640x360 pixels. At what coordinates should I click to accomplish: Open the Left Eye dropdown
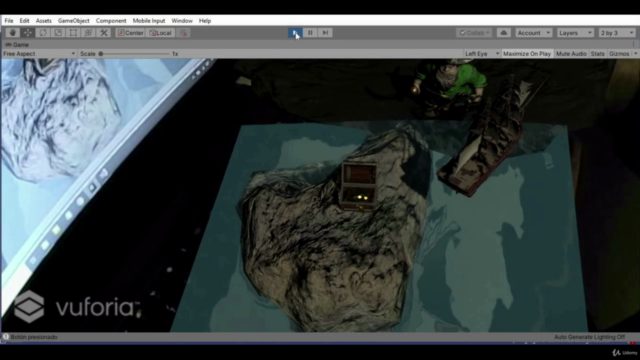point(482,53)
